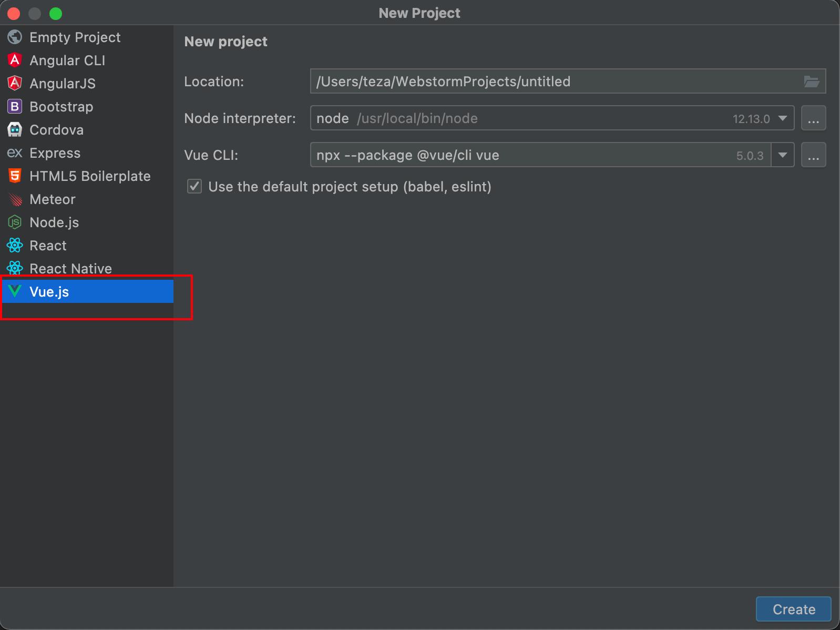
Task: Choose React Native project label
Action: (71, 269)
